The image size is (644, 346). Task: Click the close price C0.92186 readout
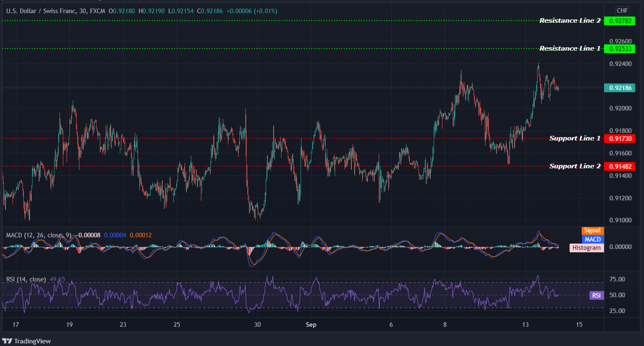click(210, 11)
